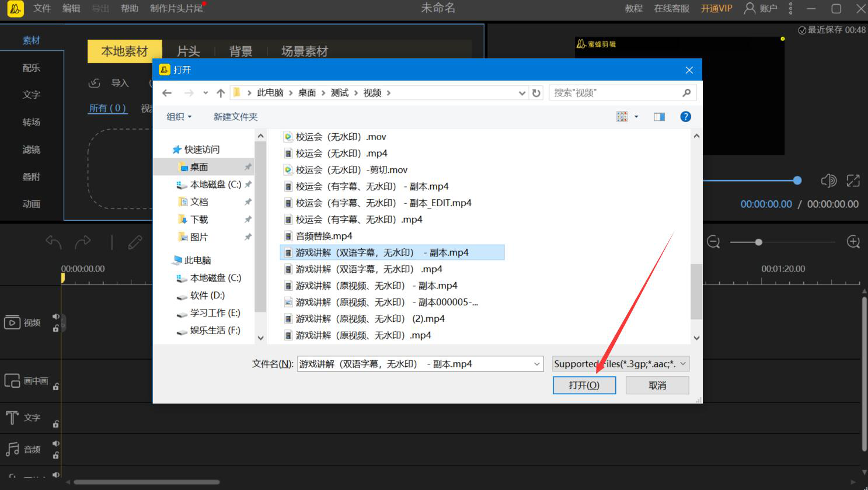Click the text track T icon

point(12,418)
